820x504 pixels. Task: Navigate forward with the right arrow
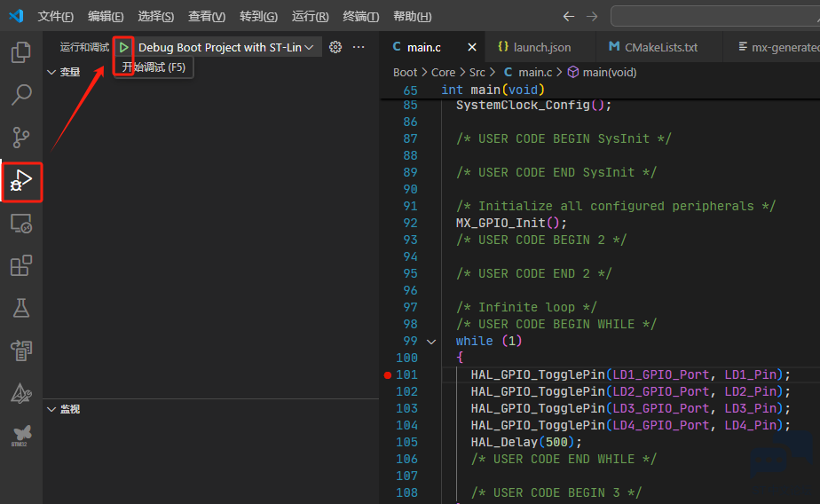click(x=591, y=17)
